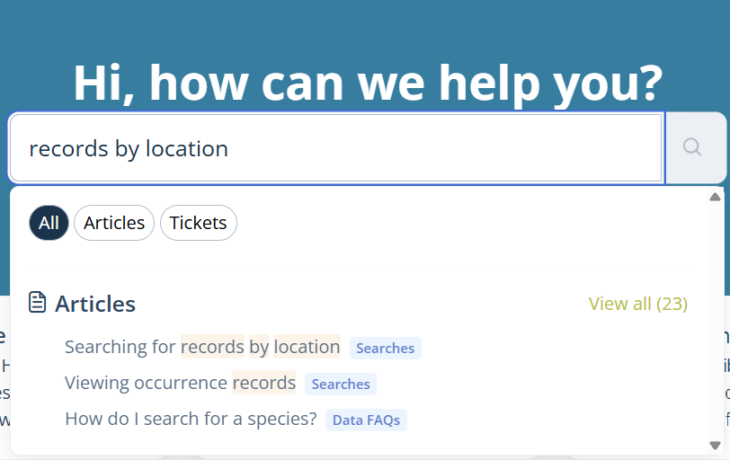Click Searches tag next to location article
730x460 pixels.
click(x=385, y=348)
